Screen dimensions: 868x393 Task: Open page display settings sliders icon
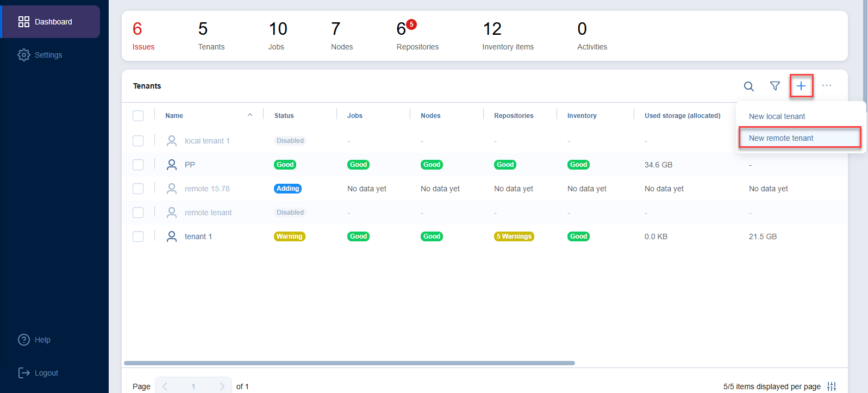coord(832,386)
